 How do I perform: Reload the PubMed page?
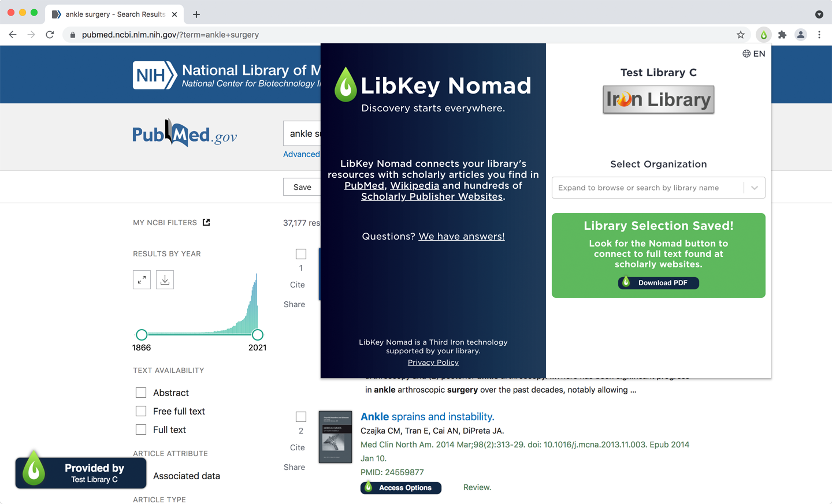50,35
